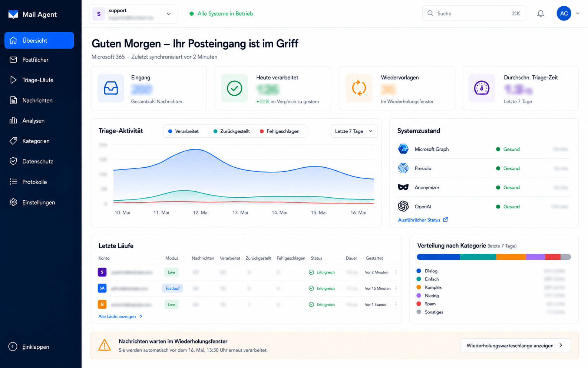588x368 pixels.
Task: Open the Letzte 7 Tage range dropdown
Action: 354,131
